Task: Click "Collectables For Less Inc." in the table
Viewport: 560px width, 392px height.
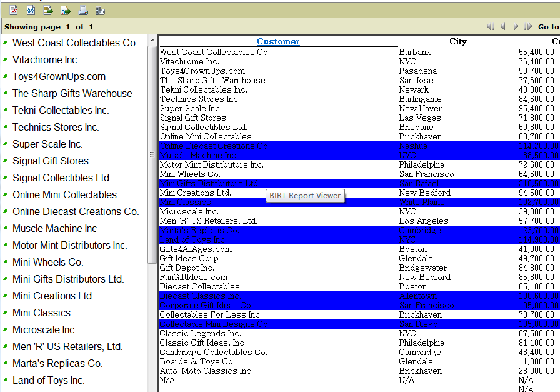Action: 211,315
